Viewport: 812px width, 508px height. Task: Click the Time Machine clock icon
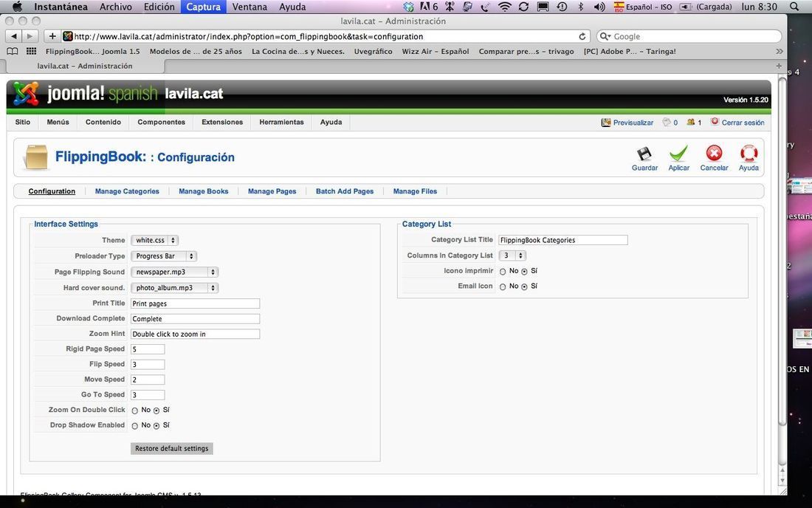click(561, 7)
